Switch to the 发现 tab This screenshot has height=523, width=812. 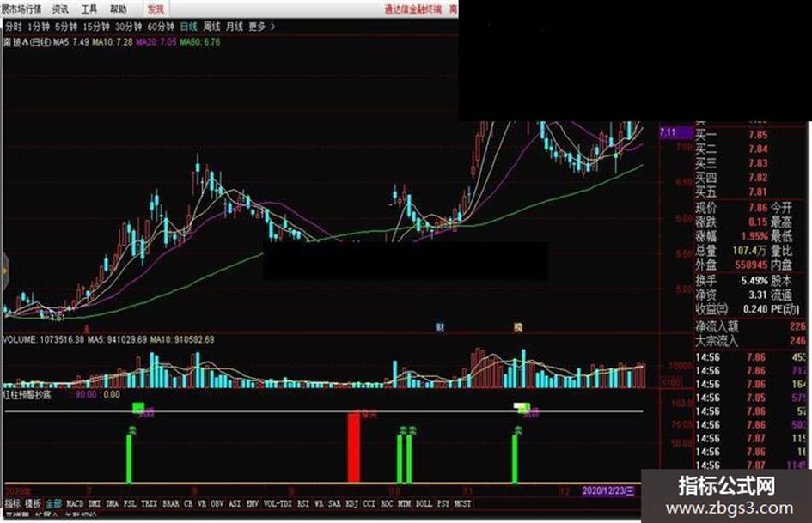pos(156,9)
